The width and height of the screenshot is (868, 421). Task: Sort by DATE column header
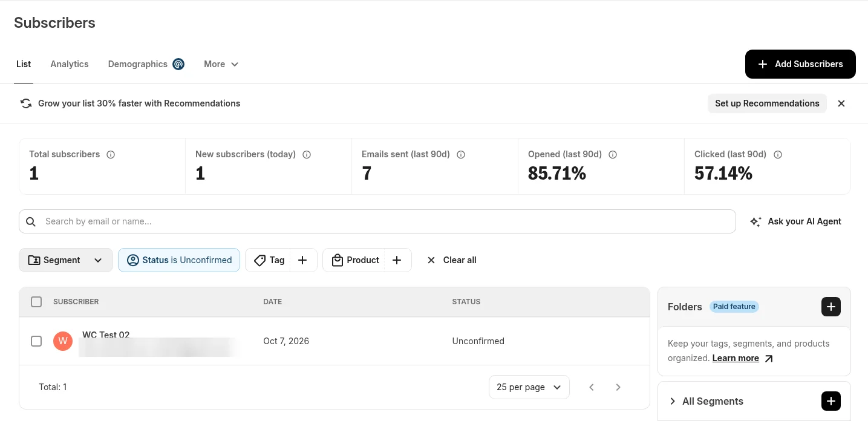[x=273, y=302]
